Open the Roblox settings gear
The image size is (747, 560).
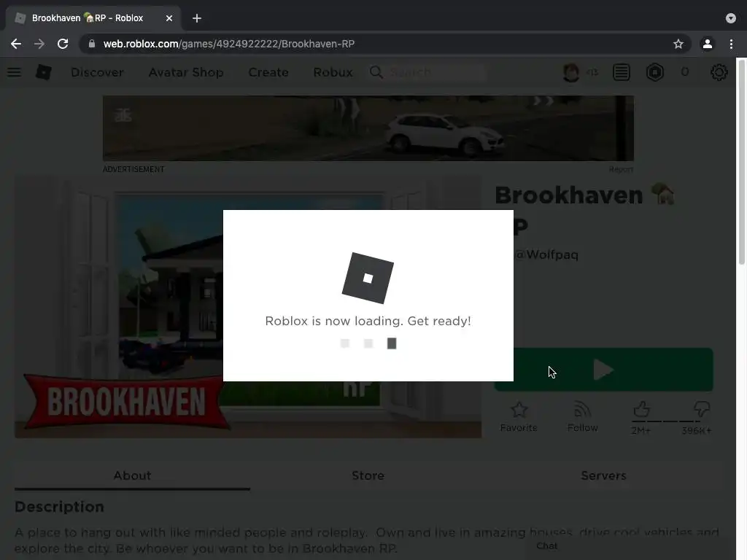(719, 72)
